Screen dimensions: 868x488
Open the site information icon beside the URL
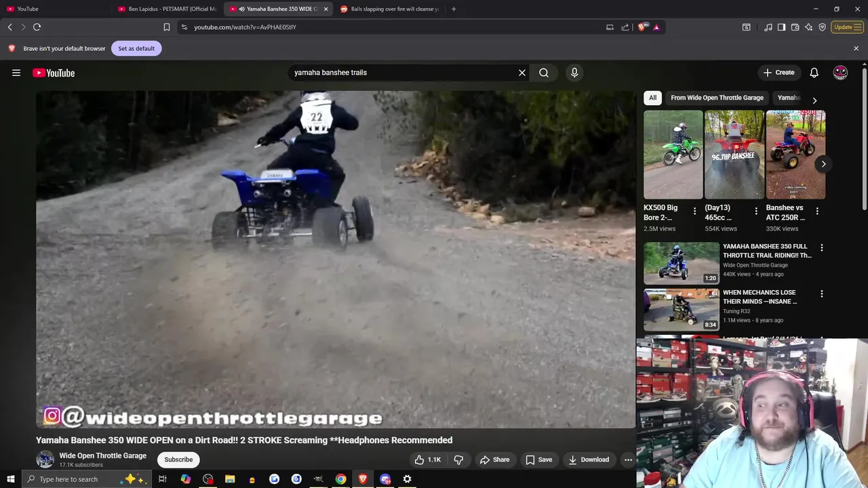pos(184,27)
